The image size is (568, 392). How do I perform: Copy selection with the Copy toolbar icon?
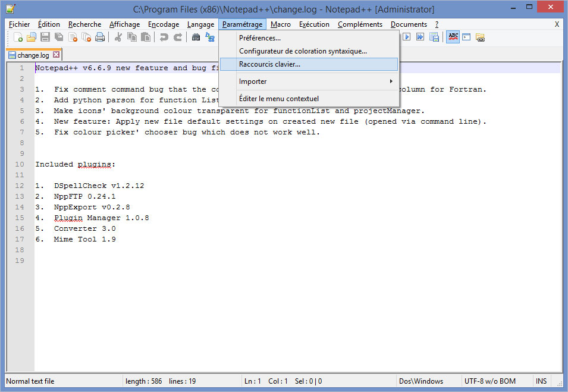point(132,37)
